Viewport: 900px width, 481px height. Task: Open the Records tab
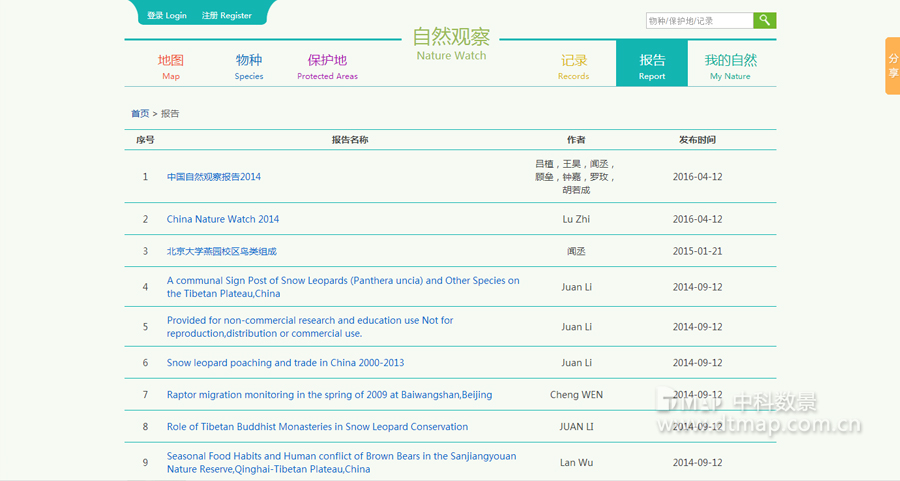click(574, 66)
